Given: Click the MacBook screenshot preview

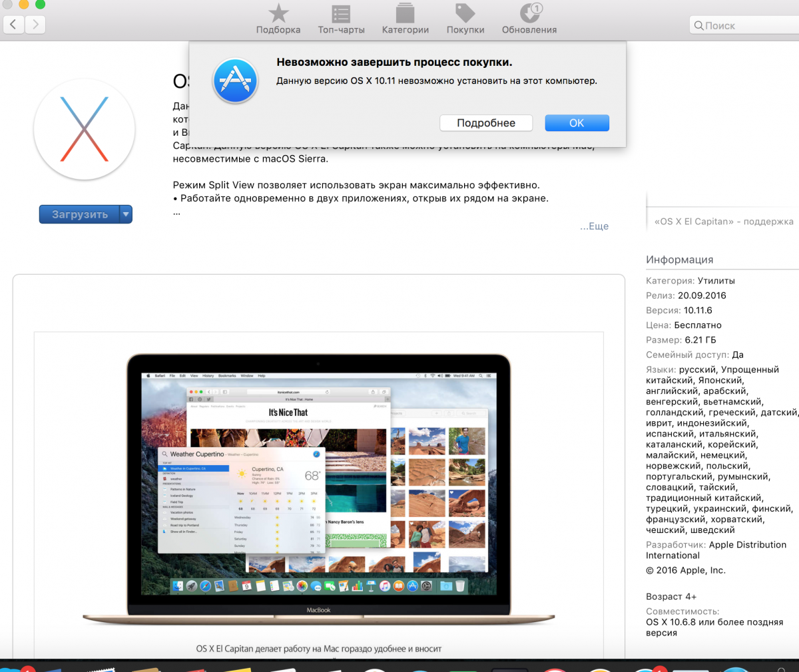Looking at the screenshot, I should coord(318,489).
